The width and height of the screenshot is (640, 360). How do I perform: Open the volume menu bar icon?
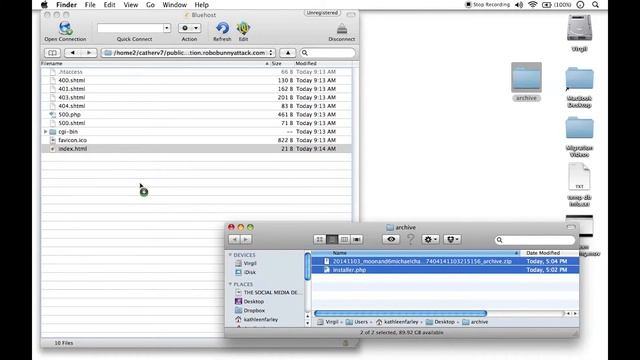(x=519, y=5)
